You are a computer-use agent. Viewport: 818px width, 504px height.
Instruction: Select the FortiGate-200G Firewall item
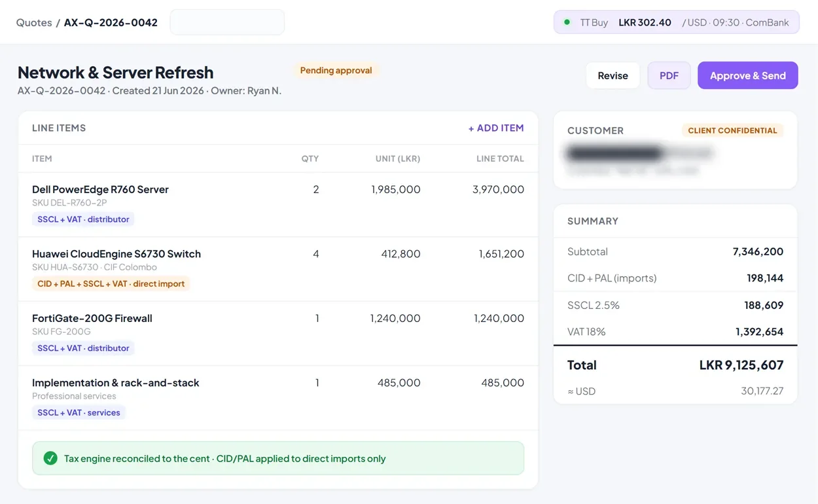point(92,318)
